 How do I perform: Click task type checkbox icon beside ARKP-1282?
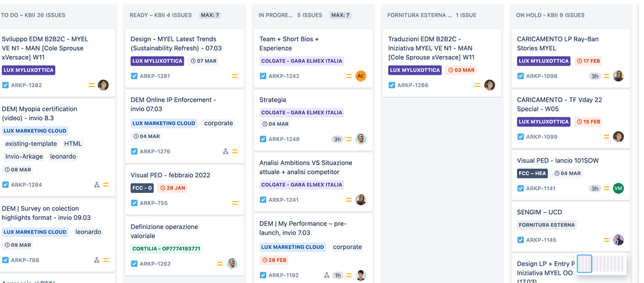click(5, 85)
